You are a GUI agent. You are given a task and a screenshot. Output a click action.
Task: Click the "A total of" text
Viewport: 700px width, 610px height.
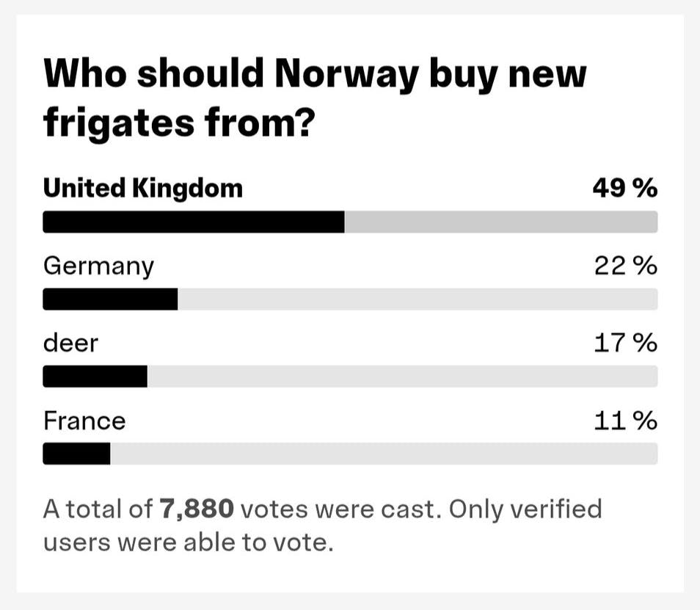(98, 509)
